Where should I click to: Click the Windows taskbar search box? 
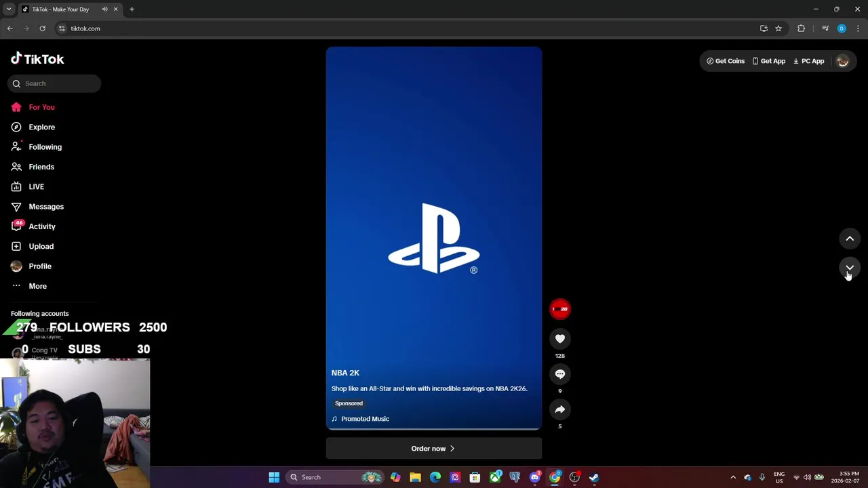[x=336, y=477]
